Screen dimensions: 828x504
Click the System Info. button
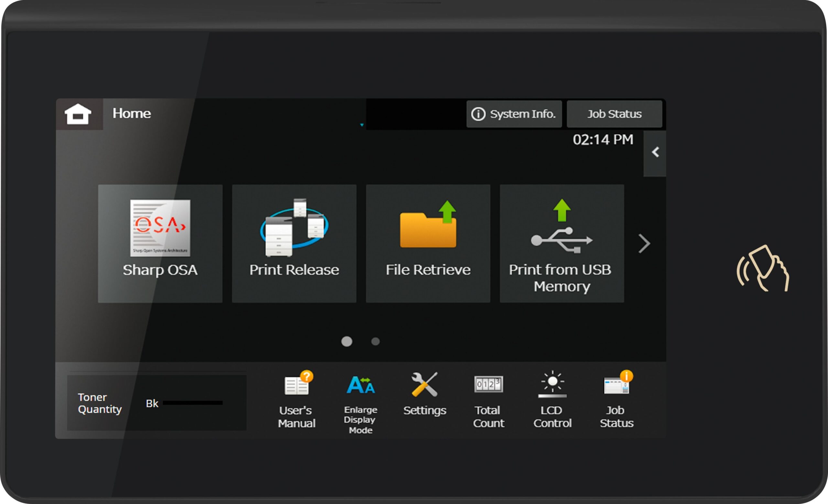point(514,114)
